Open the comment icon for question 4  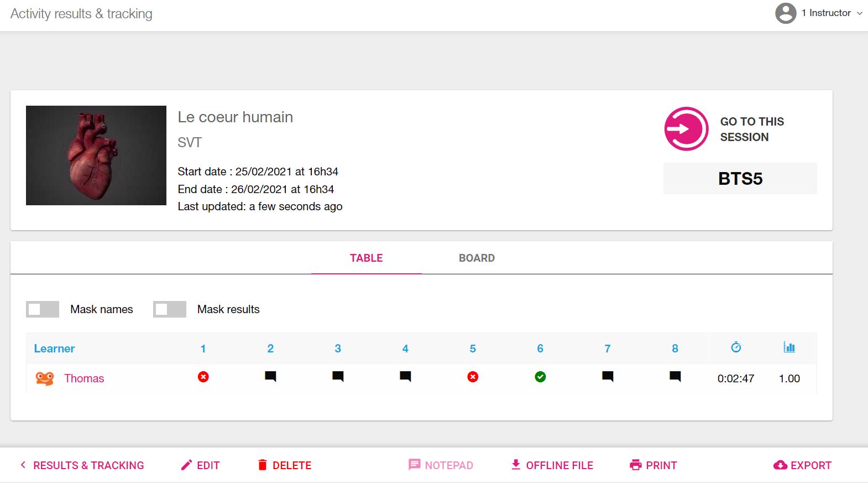click(x=405, y=377)
